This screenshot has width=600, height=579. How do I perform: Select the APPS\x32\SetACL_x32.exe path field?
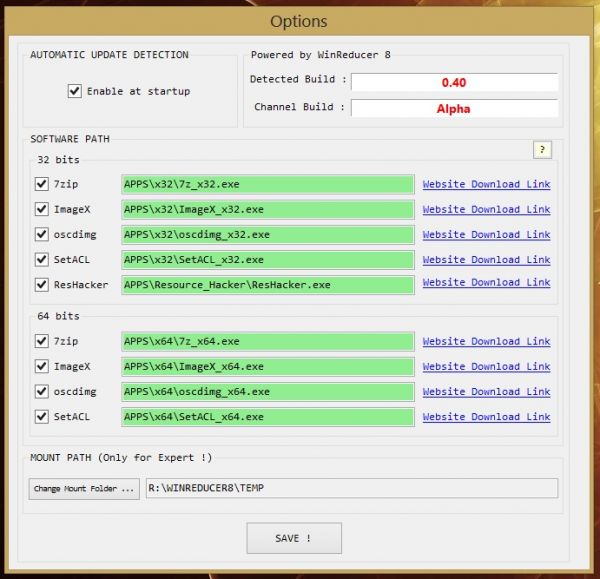click(x=268, y=260)
